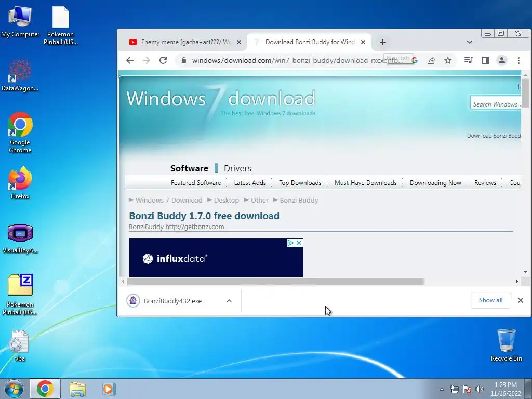Select My Computer desktop icon

[20, 22]
